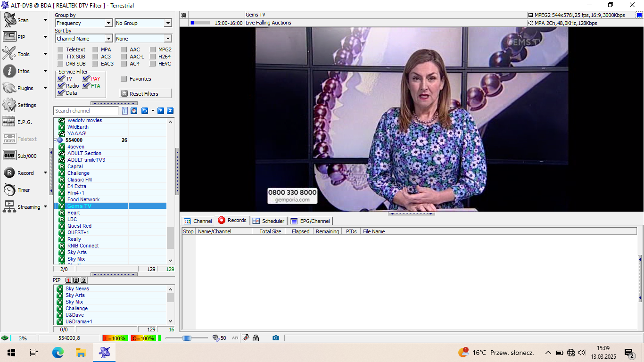Image resolution: width=644 pixels, height=362 pixels.
Task: Collapse the 554000 frequency group
Action: pyautogui.click(x=55, y=140)
